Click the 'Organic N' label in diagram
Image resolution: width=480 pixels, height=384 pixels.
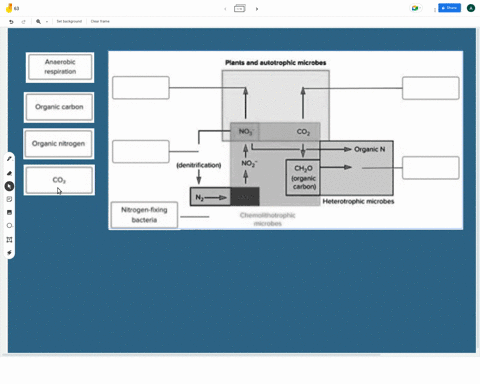(x=369, y=149)
